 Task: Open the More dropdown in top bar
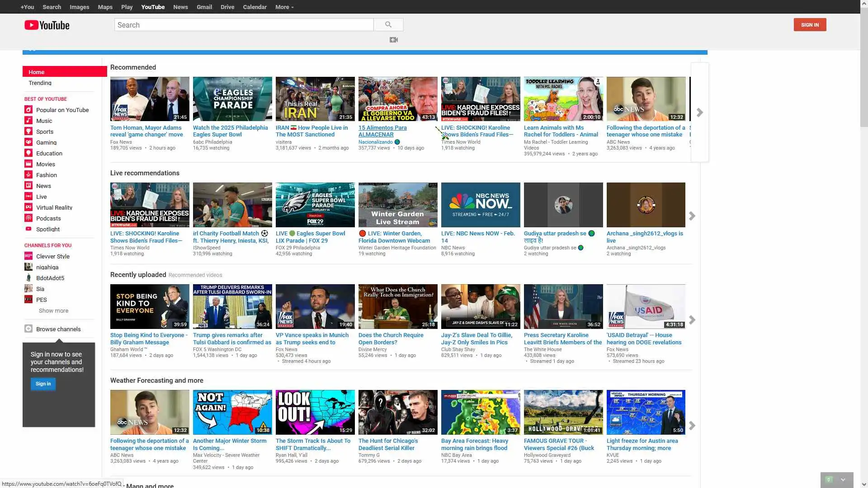[x=284, y=7]
